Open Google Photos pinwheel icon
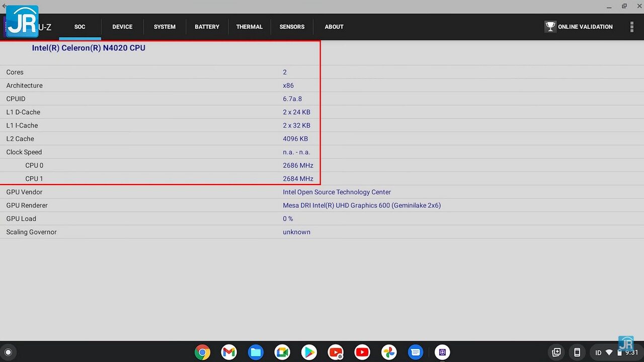The height and width of the screenshot is (362, 644). pyautogui.click(x=389, y=352)
